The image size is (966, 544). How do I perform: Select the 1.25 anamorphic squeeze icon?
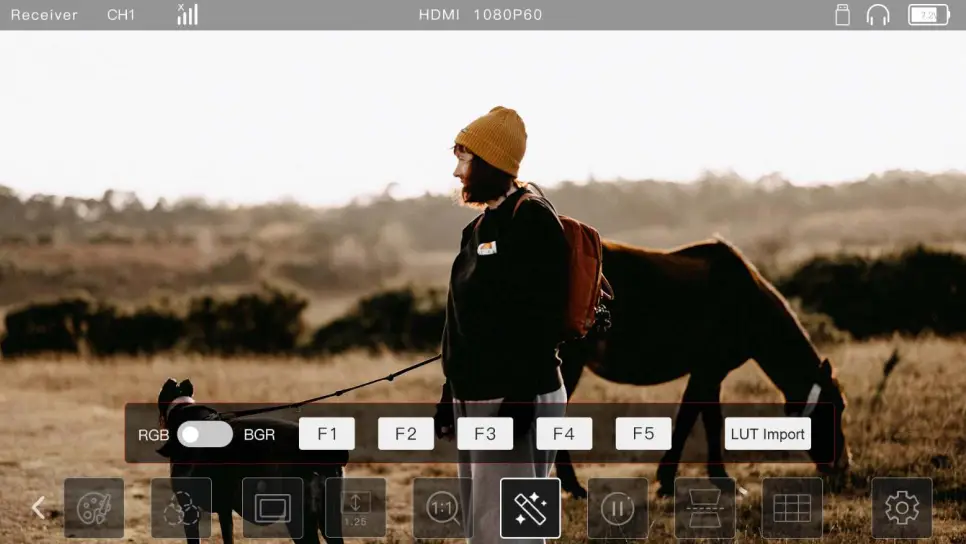[355, 508]
